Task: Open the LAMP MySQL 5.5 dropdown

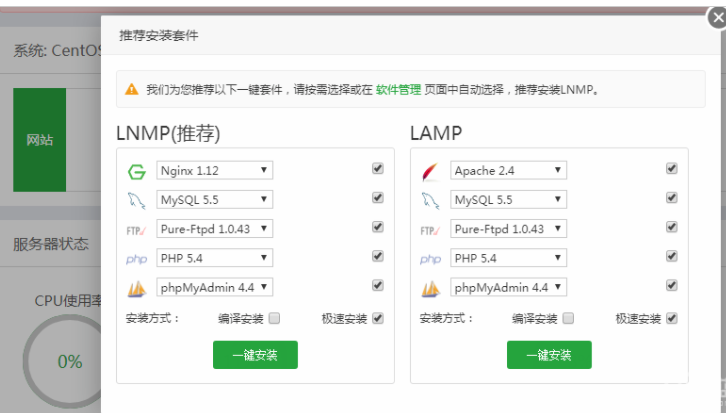Action: click(x=508, y=199)
